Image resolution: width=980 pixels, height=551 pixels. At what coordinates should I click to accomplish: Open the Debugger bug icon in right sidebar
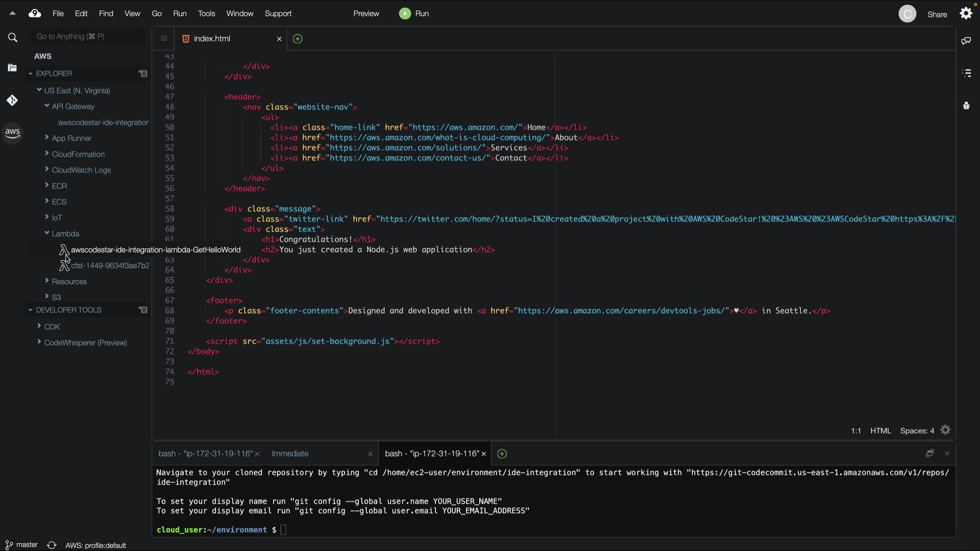(966, 106)
